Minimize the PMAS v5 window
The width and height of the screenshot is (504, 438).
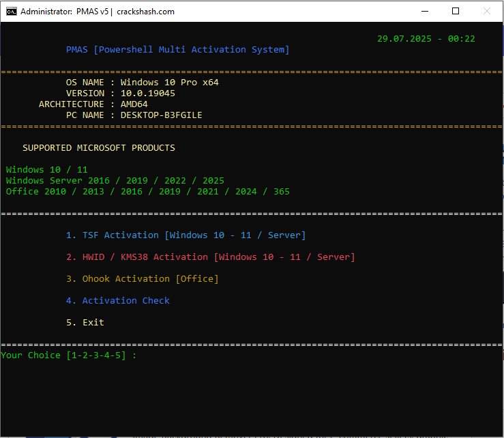(425, 11)
